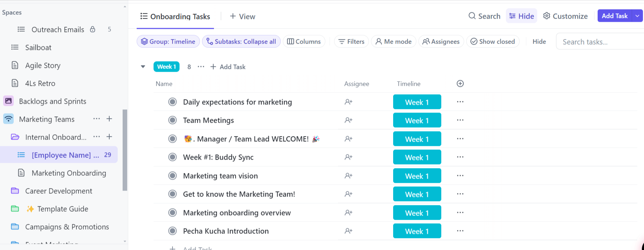Open the Customize panel

pyautogui.click(x=565, y=16)
